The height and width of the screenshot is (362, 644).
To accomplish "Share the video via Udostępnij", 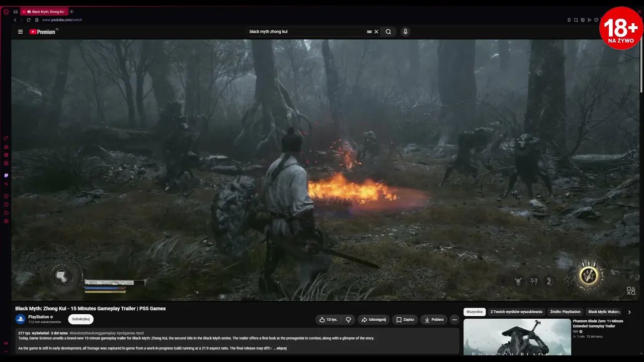I will tap(373, 320).
